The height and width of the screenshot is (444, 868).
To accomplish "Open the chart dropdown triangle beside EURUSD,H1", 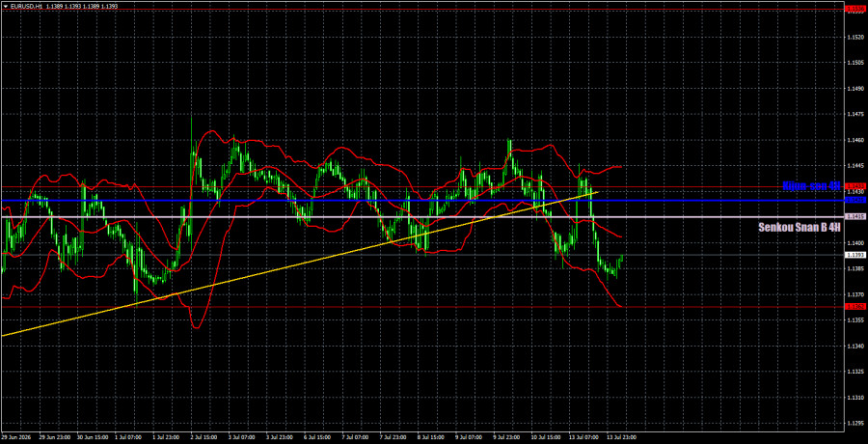I will click(x=4, y=3).
